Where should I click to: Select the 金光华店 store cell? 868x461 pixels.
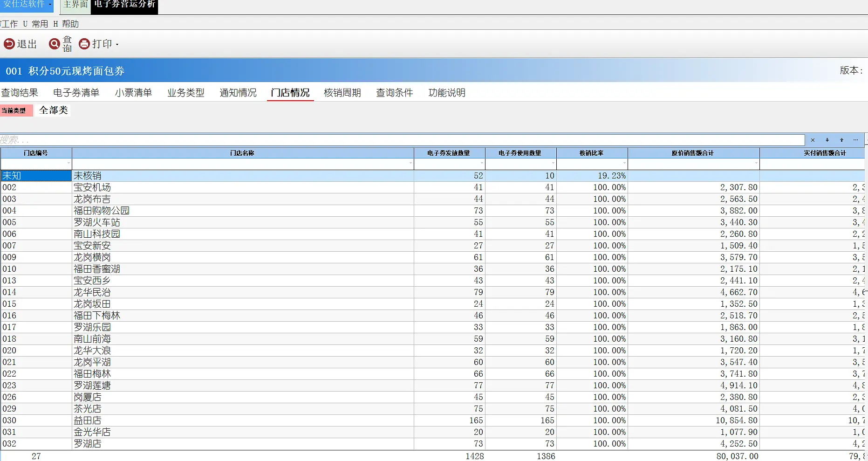pyautogui.click(x=243, y=432)
